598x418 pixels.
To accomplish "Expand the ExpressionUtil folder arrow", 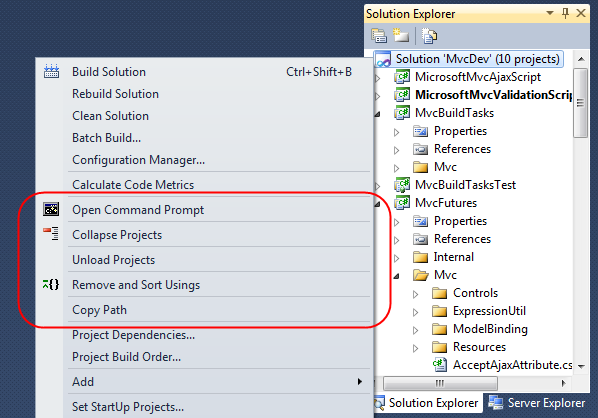I will pyautogui.click(x=416, y=312).
